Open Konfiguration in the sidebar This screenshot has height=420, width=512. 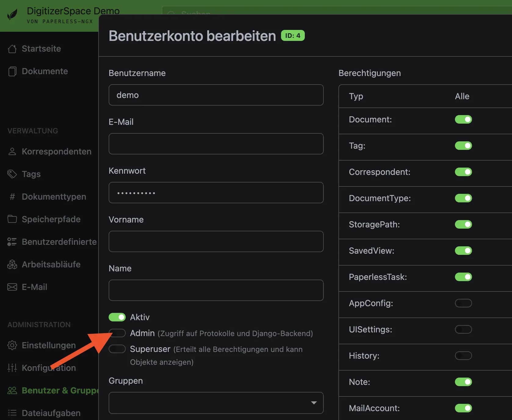[49, 368]
